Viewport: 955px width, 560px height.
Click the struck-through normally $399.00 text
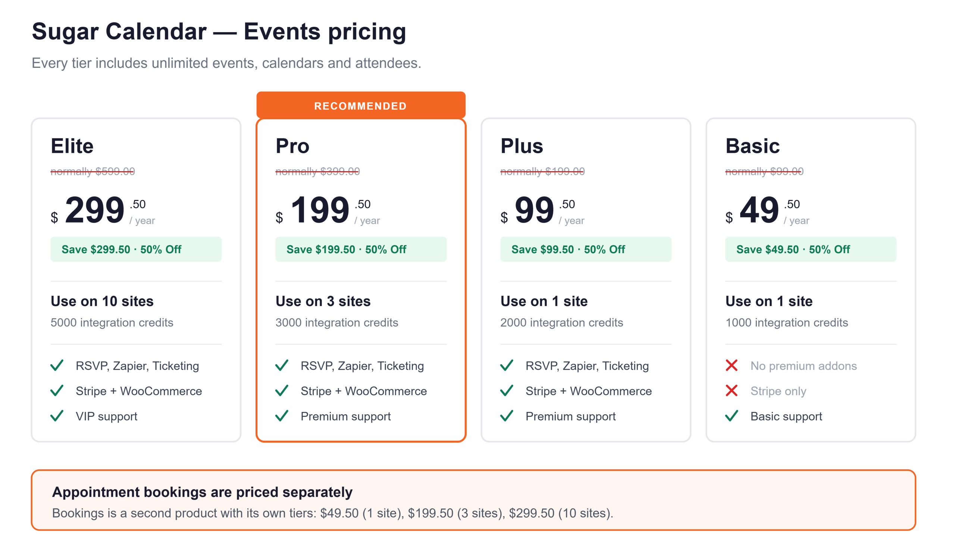click(x=317, y=171)
